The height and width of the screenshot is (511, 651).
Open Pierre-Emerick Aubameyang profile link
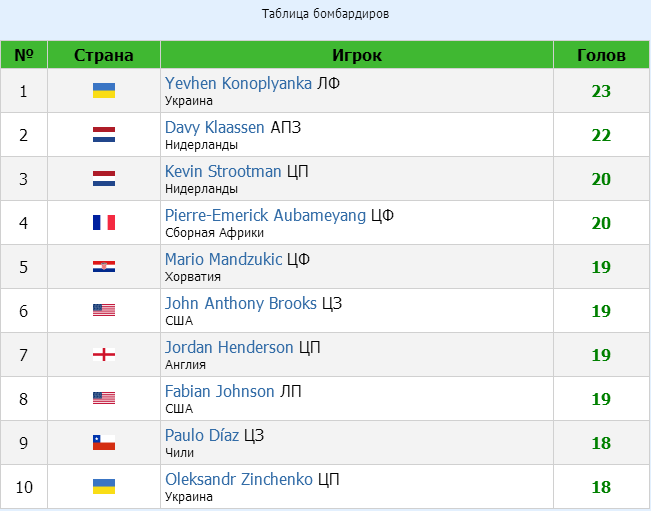[x=265, y=215]
